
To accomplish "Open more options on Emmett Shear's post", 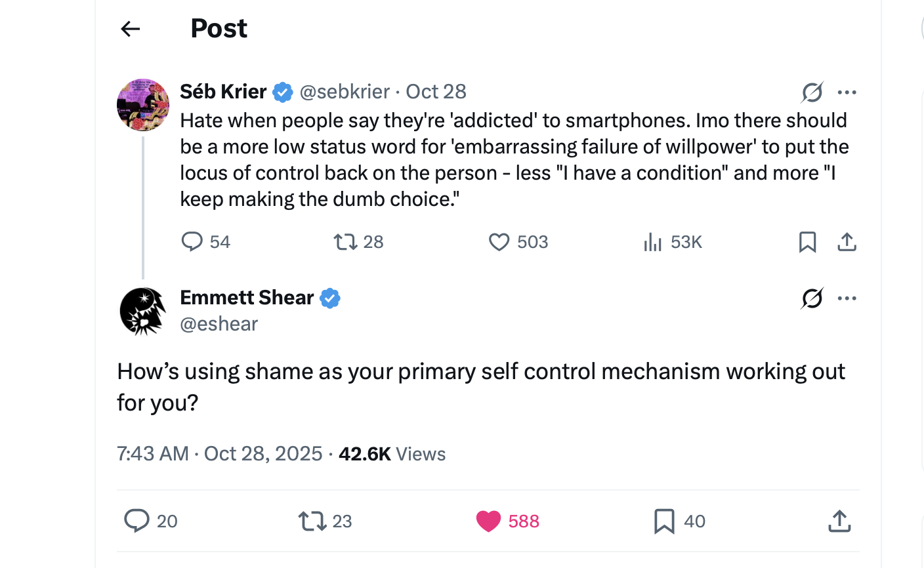I will click(x=847, y=298).
